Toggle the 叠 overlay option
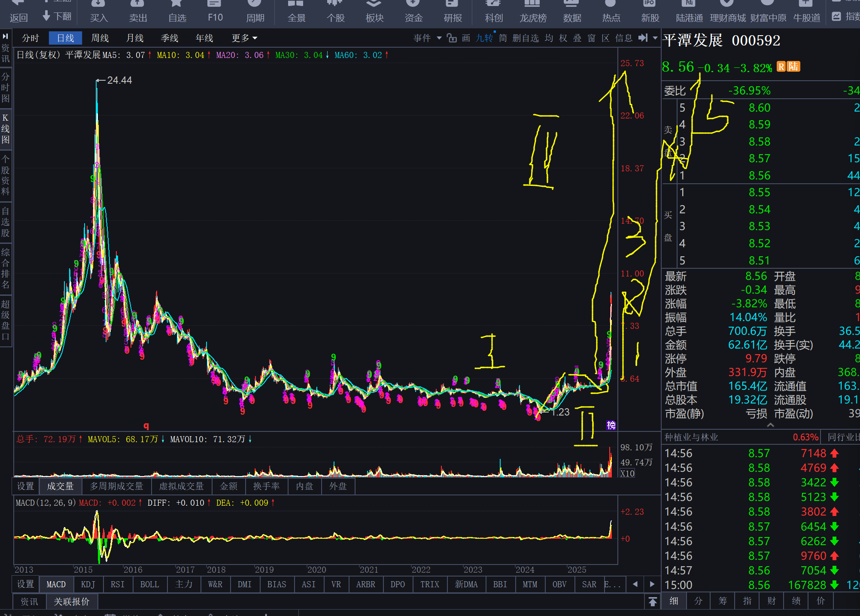This screenshot has width=860, height=616. [577, 38]
